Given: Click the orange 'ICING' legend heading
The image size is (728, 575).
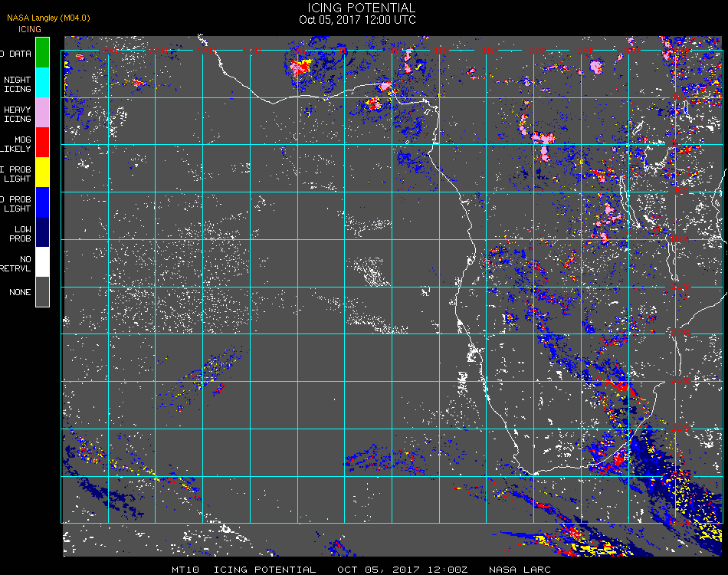Looking at the screenshot, I should (x=30, y=29).
